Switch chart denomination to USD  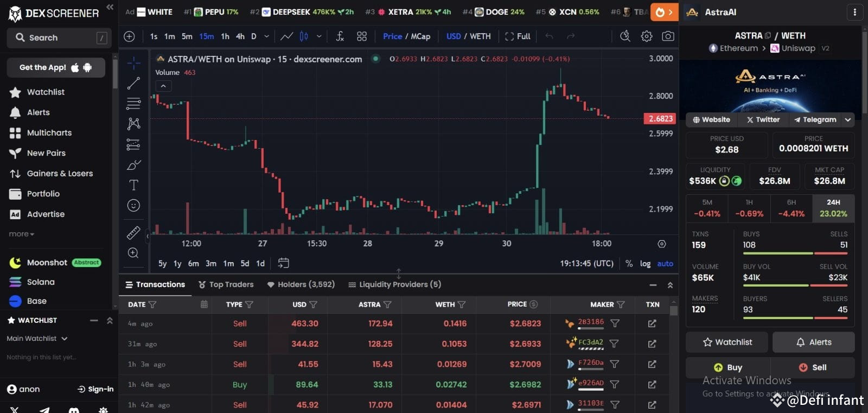[454, 36]
